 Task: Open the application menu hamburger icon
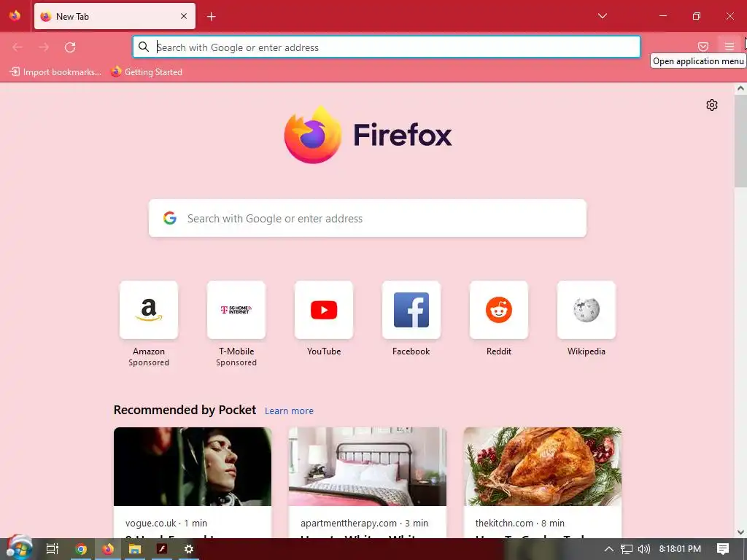[729, 47]
